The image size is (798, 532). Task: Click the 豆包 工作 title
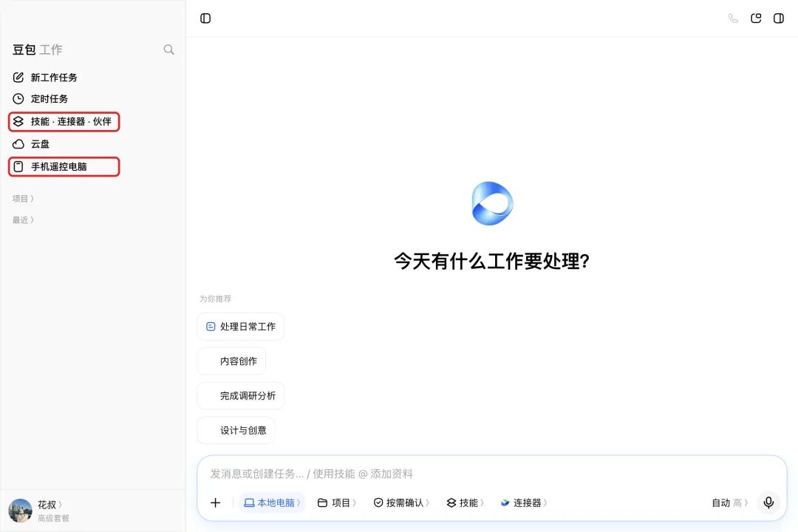[37, 50]
